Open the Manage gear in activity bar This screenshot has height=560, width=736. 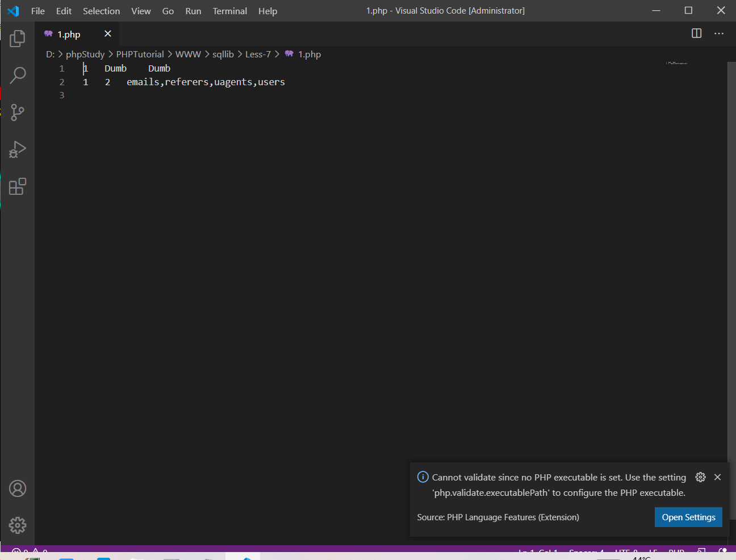pos(18,525)
